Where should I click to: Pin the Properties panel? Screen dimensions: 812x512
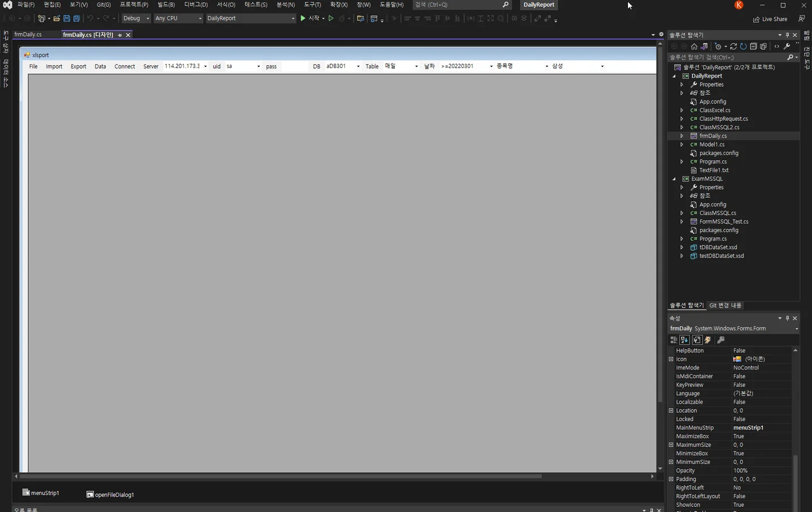787,318
